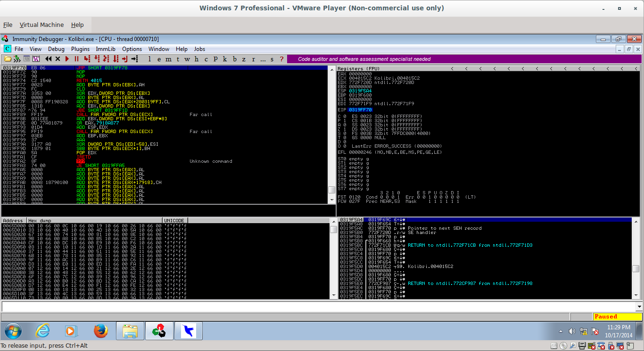Open VMware Player's Help menu
Viewport: 644px width, 351px height.
[x=77, y=25]
